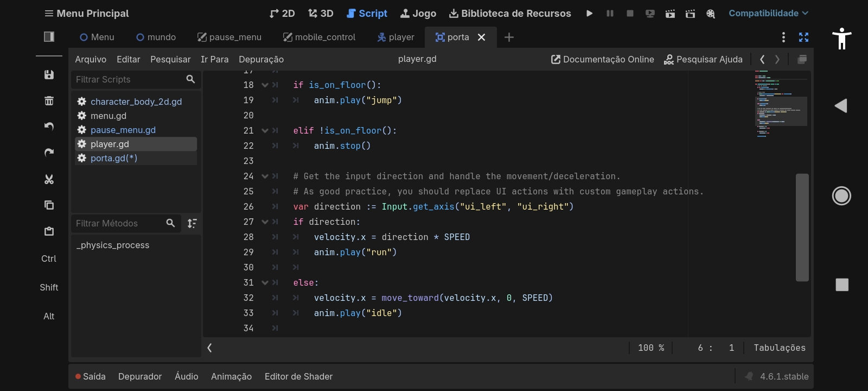This screenshot has width=868, height=391.
Task: Select porta.gd(*) in the script list
Action: pyautogui.click(x=114, y=158)
